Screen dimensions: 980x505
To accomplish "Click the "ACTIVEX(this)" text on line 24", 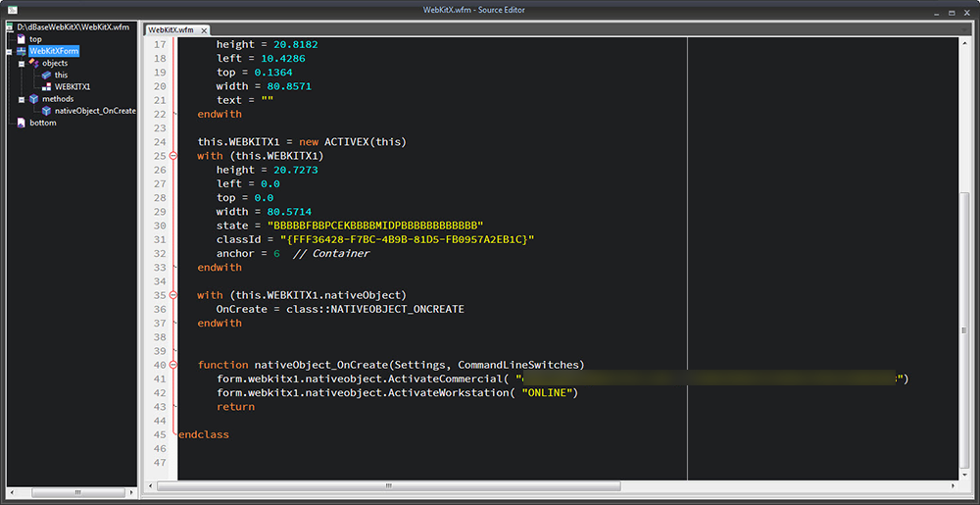I will [x=366, y=142].
